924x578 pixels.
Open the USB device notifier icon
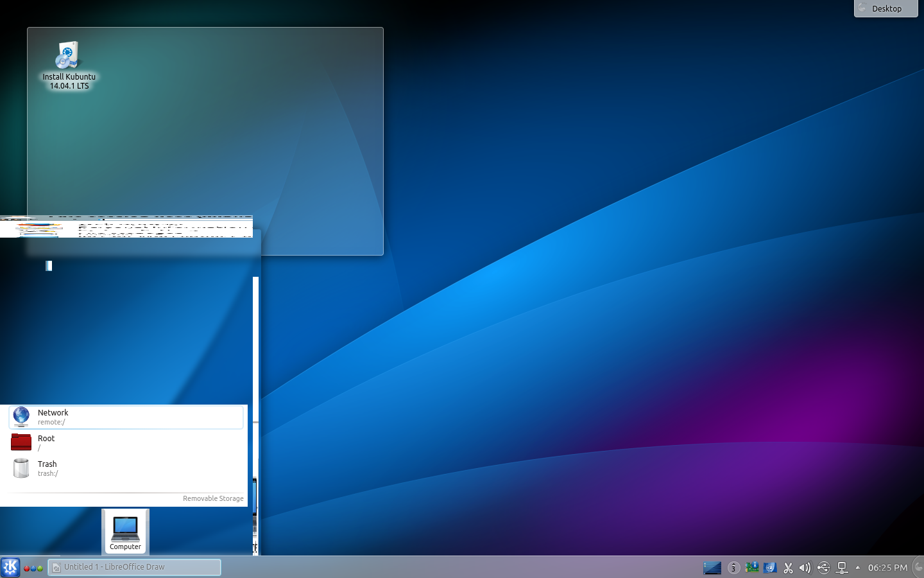[823, 568]
